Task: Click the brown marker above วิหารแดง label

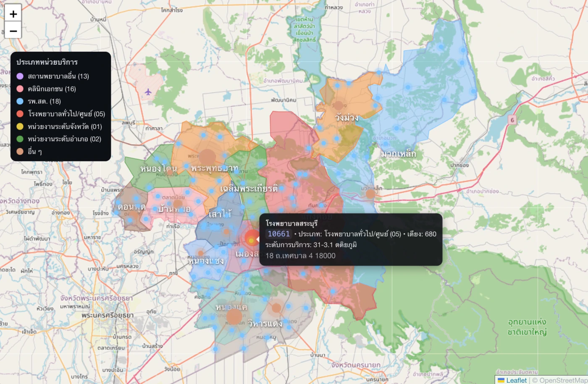Action: (x=276, y=308)
